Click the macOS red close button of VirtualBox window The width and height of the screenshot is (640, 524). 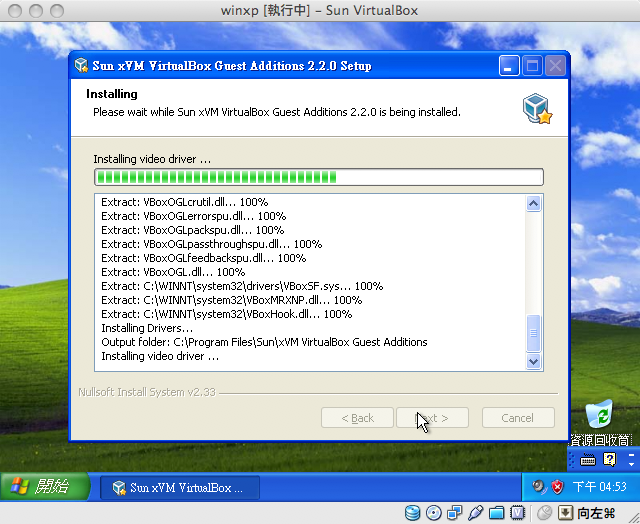click(x=15, y=11)
